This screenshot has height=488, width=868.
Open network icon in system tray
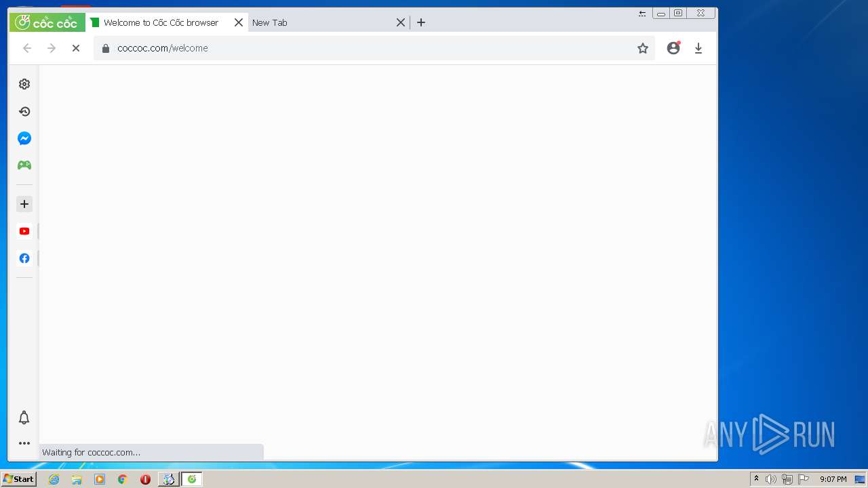[787, 479]
